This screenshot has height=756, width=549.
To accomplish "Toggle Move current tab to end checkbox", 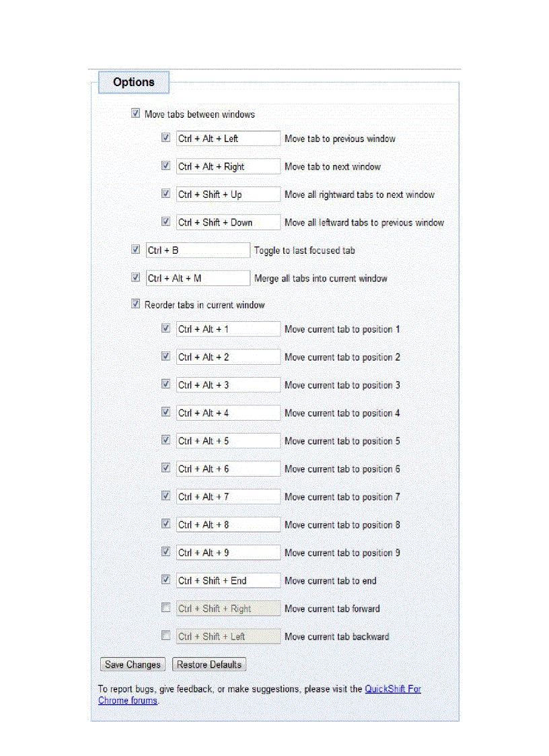I will click(166, 579).
